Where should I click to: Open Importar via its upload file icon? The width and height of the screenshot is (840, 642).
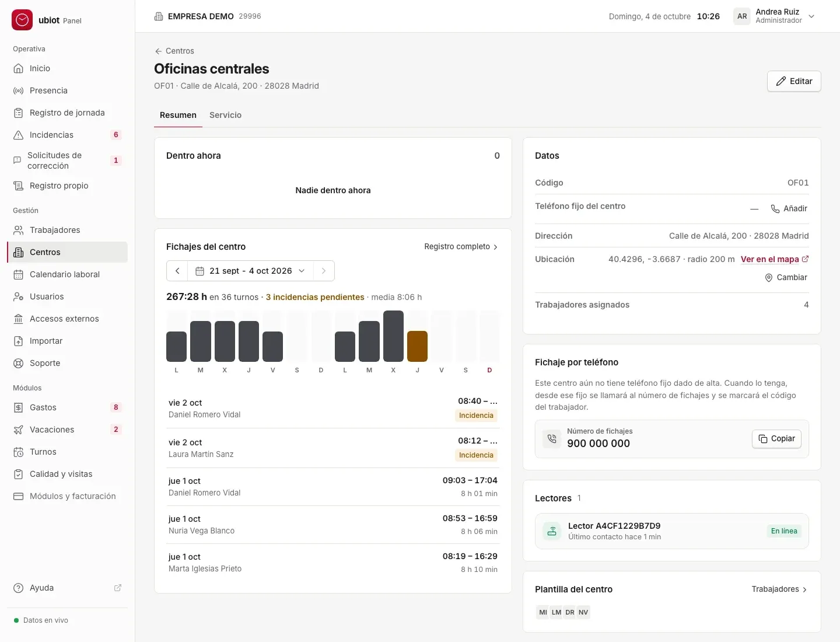pos(19,341)
